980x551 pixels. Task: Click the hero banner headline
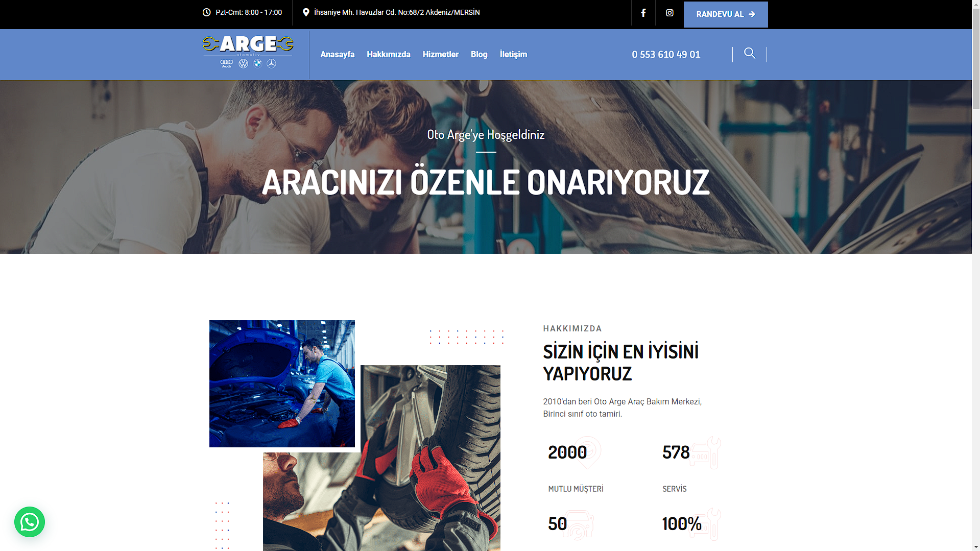[485, 182]
